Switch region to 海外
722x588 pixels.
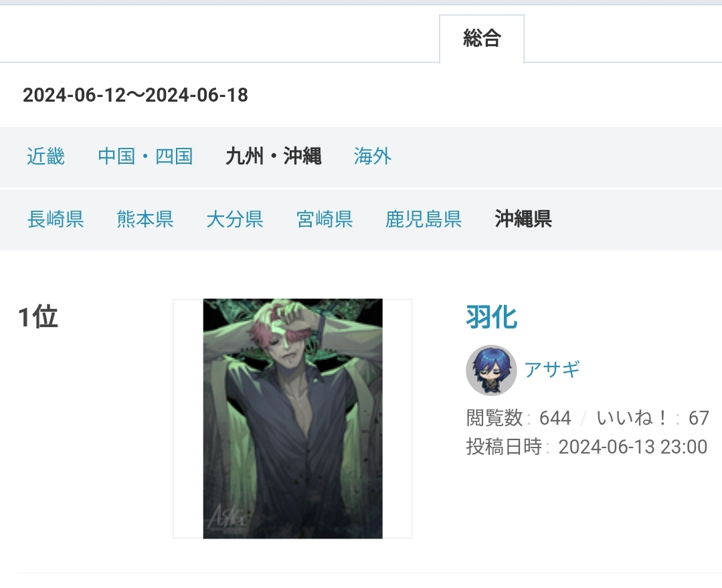pos(373,157)
